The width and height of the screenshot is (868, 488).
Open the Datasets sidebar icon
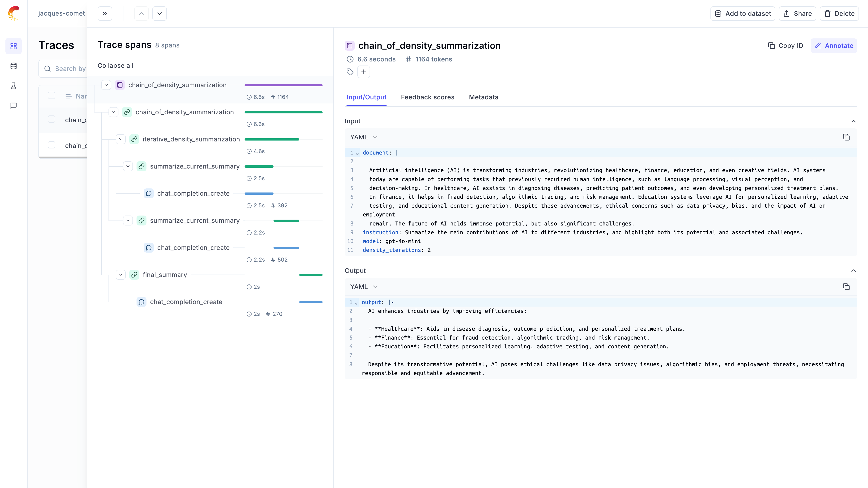(14, 66)
